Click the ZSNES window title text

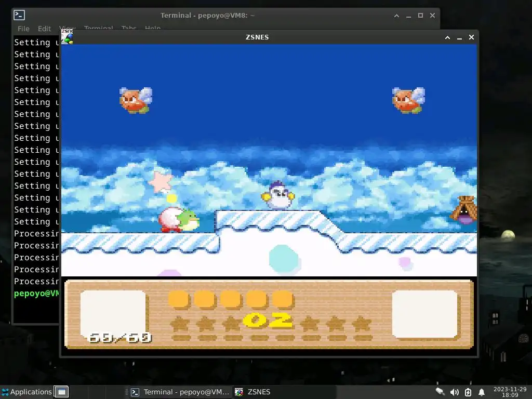[x=257, y=37]
